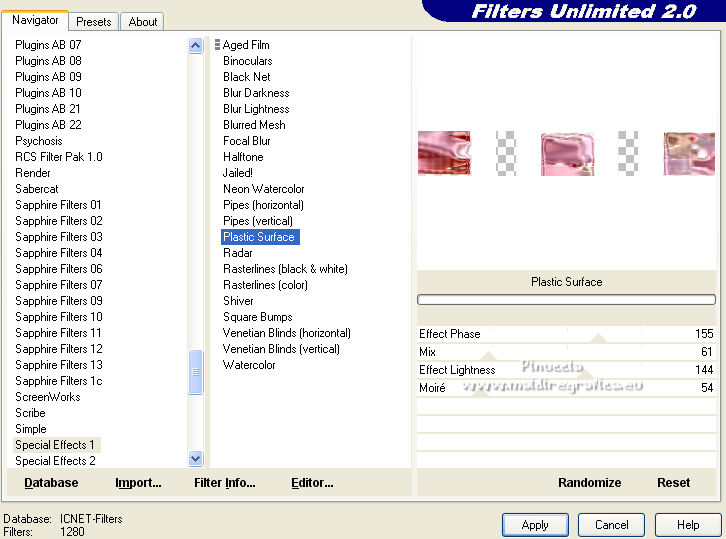
Task: Select Rasterlines (black & white) filter
Action: pos(285,269)
